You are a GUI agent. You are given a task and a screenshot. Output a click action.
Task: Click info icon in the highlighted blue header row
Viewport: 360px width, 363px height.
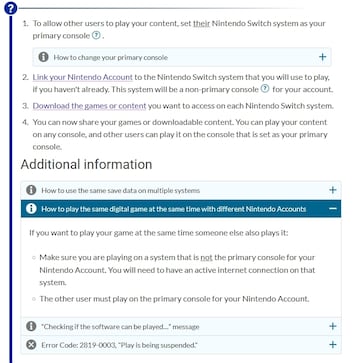click(31, 209)
